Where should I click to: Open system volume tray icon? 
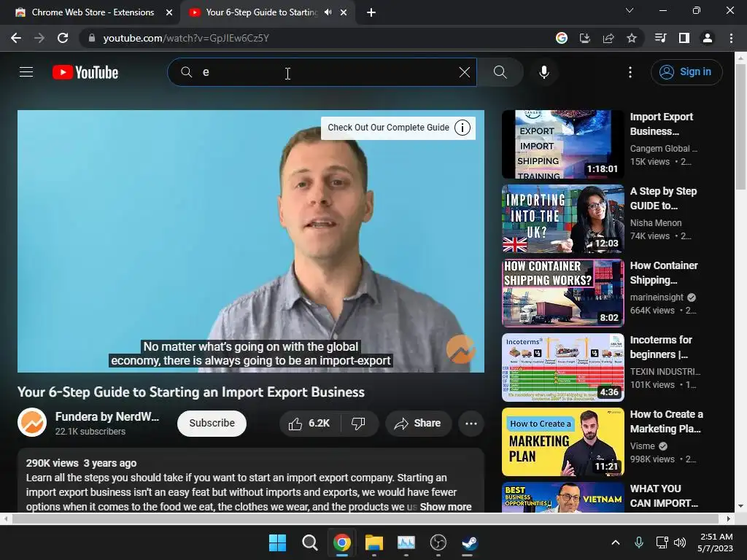click(680, 542)
